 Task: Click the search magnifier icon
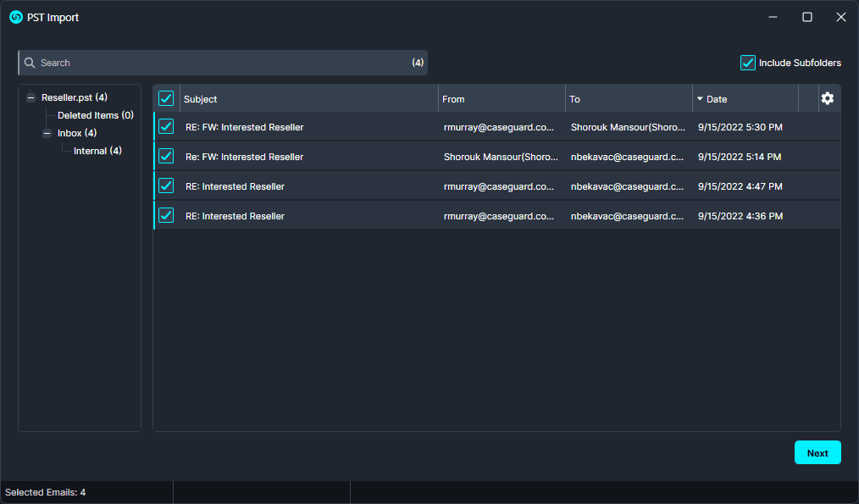click(30, 63)
